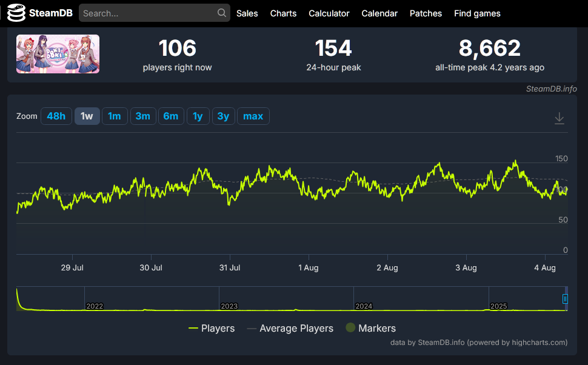This screenshot has height=365, width=588.
Task: Click the '4 Aug' axis label
Action: click(545, 268)
